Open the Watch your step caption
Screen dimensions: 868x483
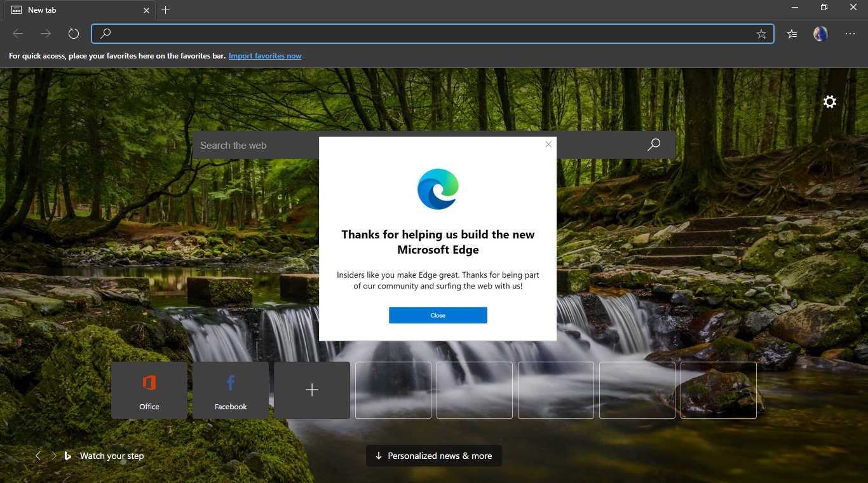tap(112, 456)
